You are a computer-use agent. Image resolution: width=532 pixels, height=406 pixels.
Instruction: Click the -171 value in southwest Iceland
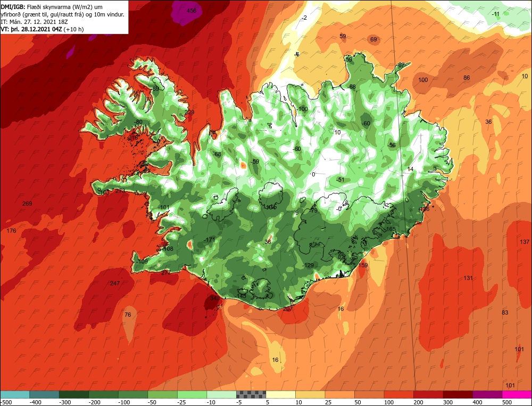coord(209,240)
